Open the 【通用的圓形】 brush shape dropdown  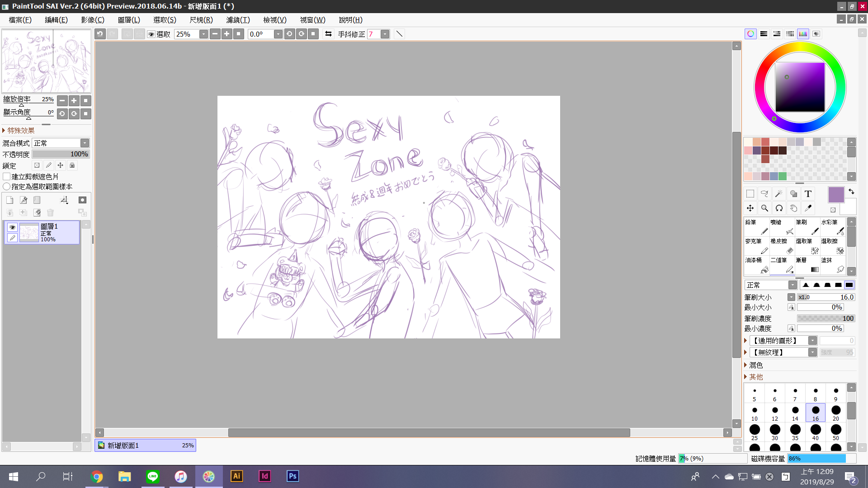click(x=812, y=341)
